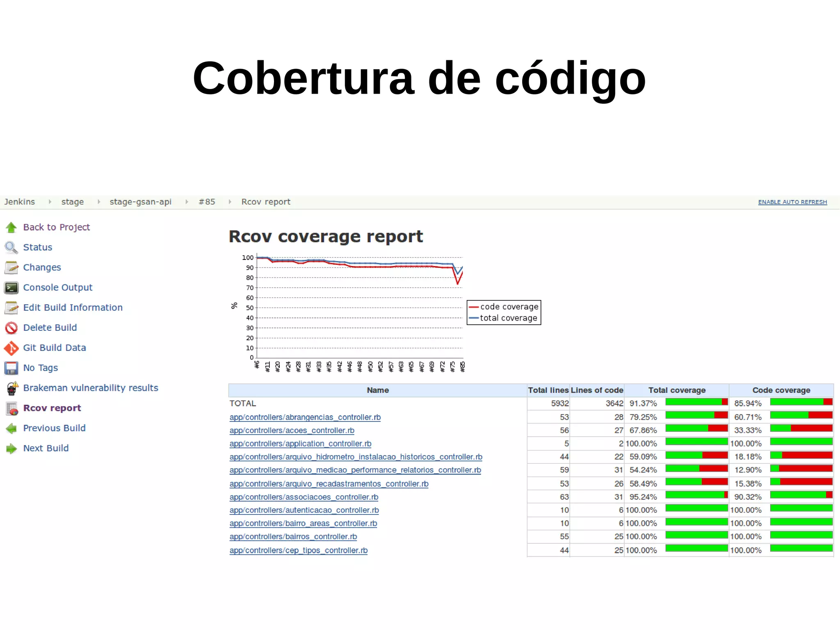Image resolution: width=840 pixels, height=630 pixels.
Task: Open Brakeman vulnerability results link
Action: [91, 388]
